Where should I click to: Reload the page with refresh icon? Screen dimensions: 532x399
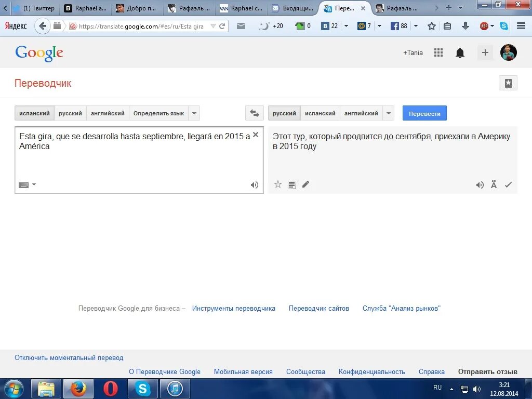(222, 26)
